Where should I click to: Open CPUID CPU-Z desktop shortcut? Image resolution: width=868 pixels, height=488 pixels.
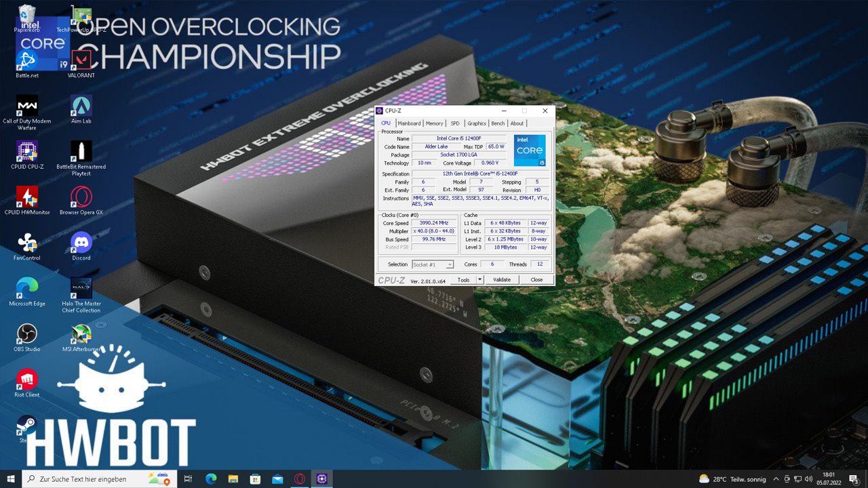pyautogui.click(x=27, y=155)
